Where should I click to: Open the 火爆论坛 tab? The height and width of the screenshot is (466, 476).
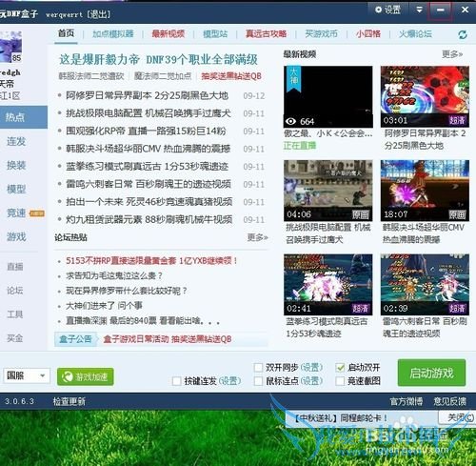415,33
